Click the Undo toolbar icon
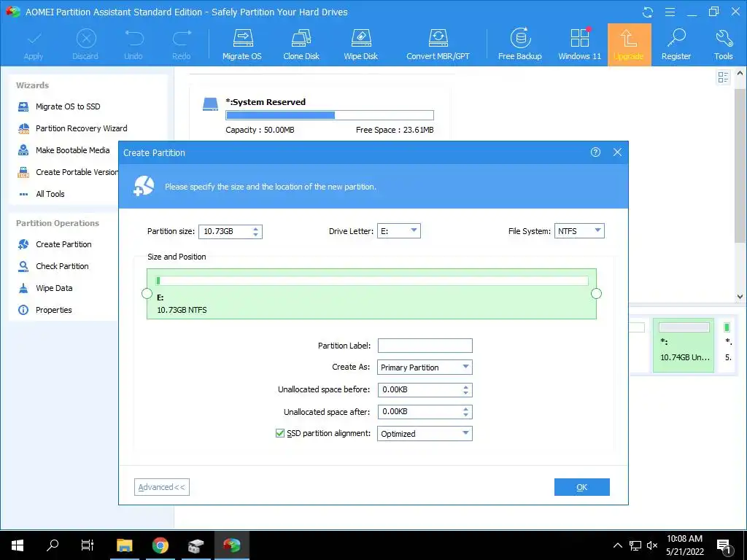 pyautogui.click(x=133, y=44)
